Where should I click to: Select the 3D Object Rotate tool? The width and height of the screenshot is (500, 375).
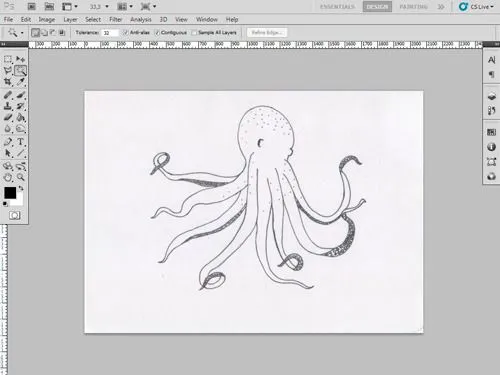click(x=8, y=166)
